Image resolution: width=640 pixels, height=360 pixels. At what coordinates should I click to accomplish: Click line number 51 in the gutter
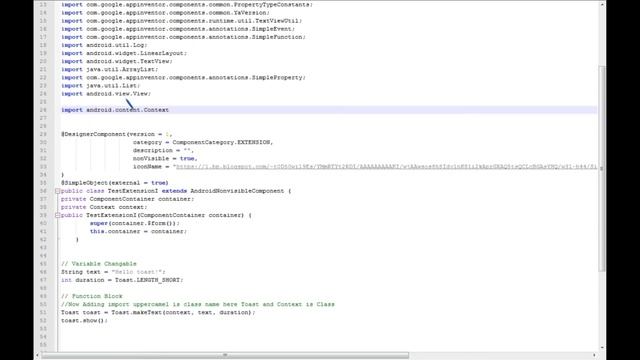coord(43,312)
